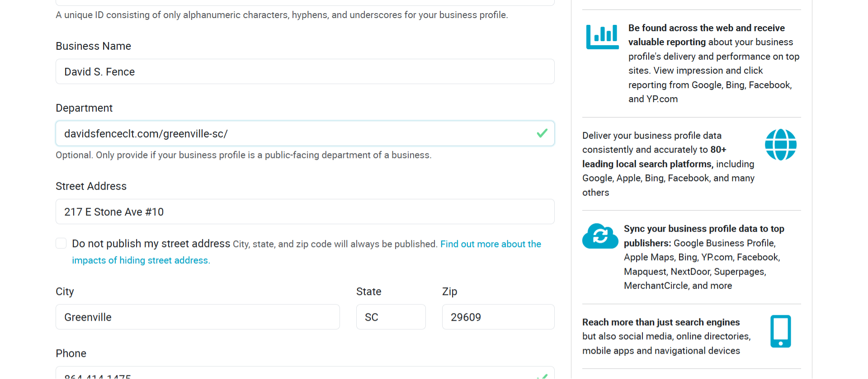Click 'Reach more than just search engines' text

click(x=660, y=322)
